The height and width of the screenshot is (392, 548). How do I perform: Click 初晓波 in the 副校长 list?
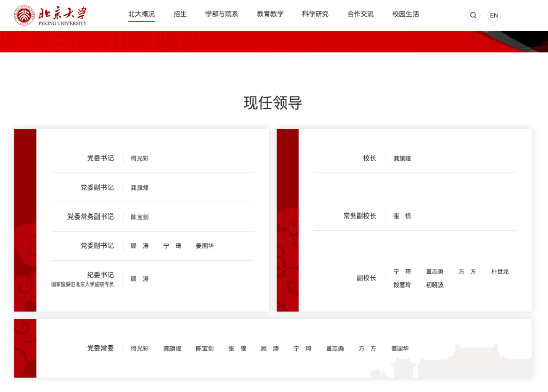pos(435,284)
